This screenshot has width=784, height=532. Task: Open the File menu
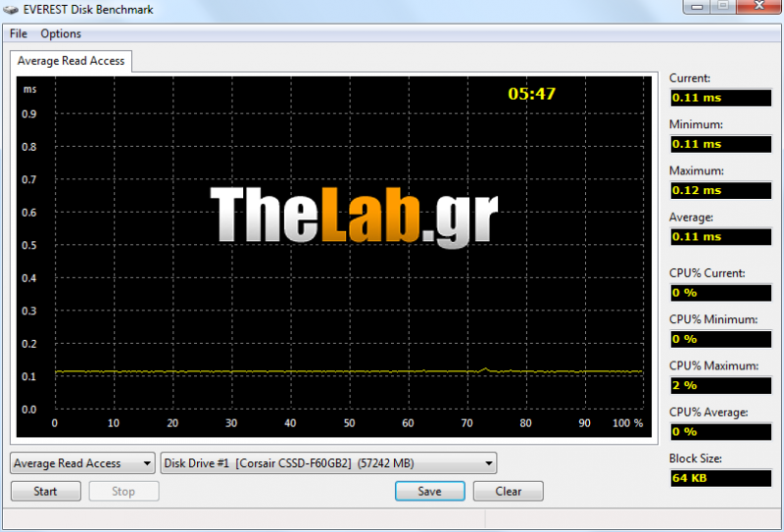19,33
